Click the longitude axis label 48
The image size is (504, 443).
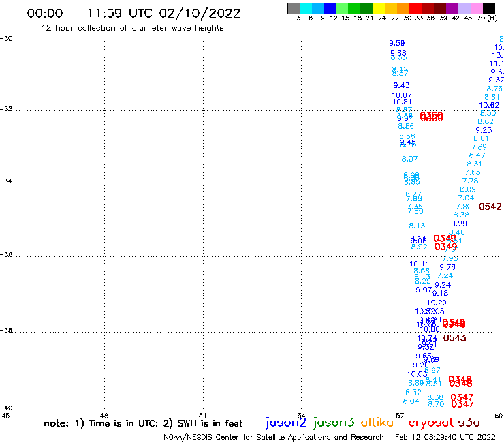tap(104, 416)
